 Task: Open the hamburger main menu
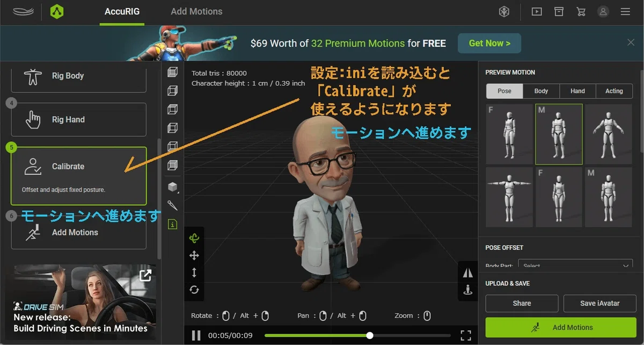click(x=625, y=11)
